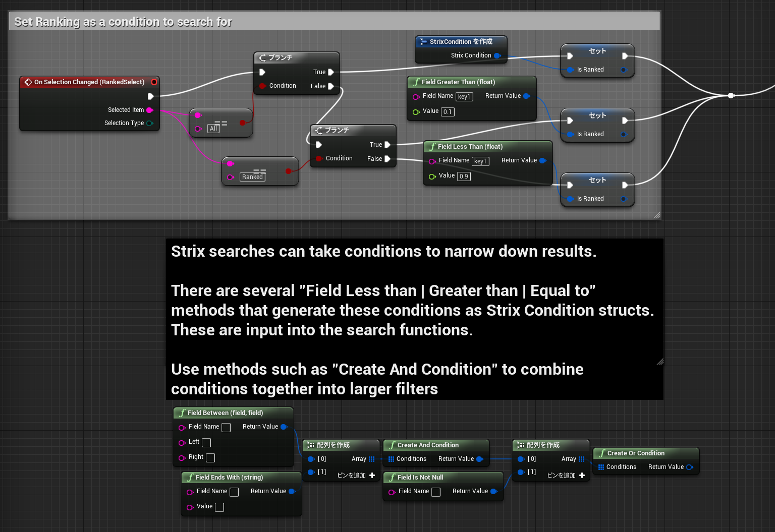
Task: Edit the key1 field in Field Less Than
Action: (x=480, y=161)
